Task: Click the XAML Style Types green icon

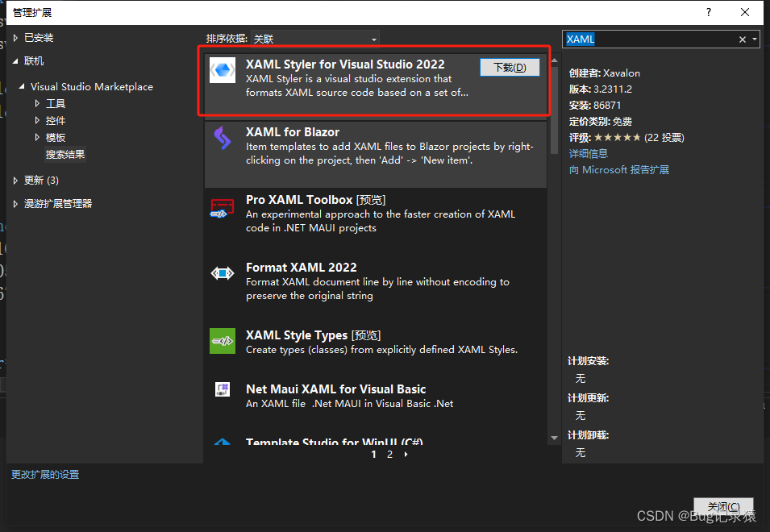Action: click(223, 341)
